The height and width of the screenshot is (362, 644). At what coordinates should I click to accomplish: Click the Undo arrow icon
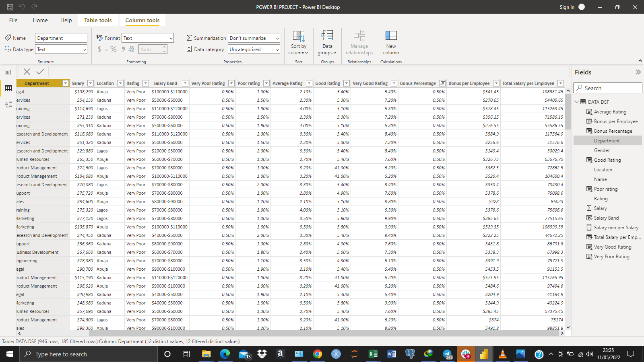click(23, 6)
